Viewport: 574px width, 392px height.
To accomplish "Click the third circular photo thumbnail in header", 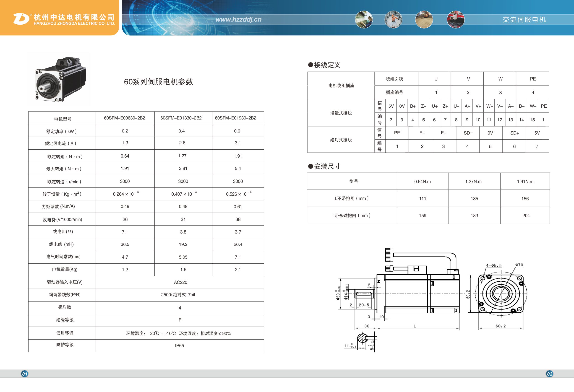I will click(424, 20).
